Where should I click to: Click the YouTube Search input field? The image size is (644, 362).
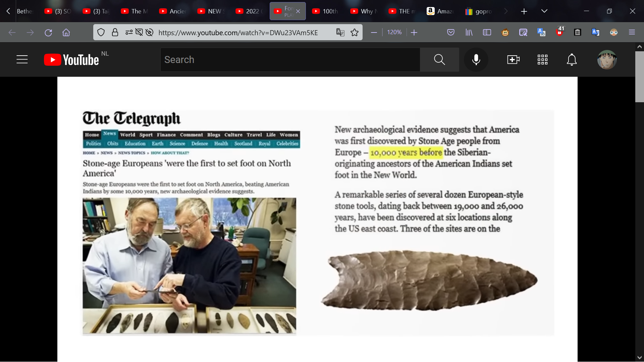[290, 60]
